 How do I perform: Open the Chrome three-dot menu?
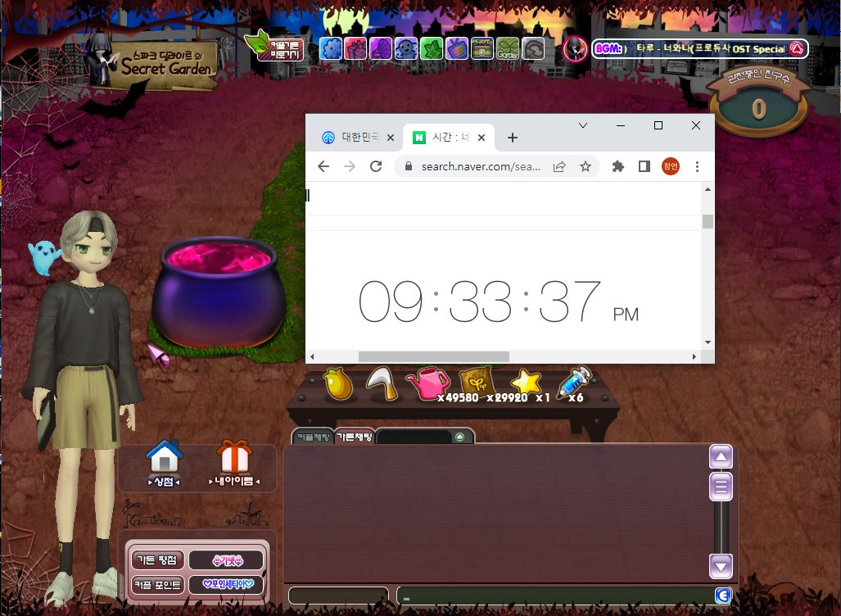click(x=697, y=166)
